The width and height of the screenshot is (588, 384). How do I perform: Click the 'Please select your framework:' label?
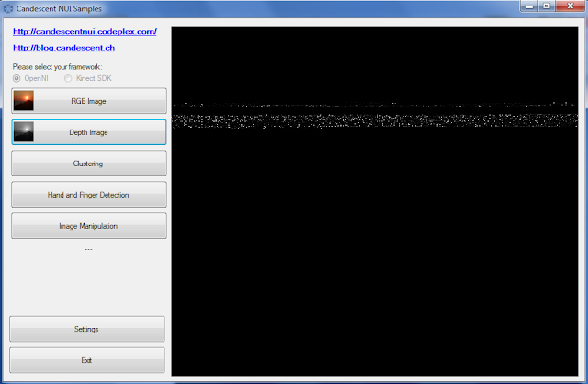point(57,67)
